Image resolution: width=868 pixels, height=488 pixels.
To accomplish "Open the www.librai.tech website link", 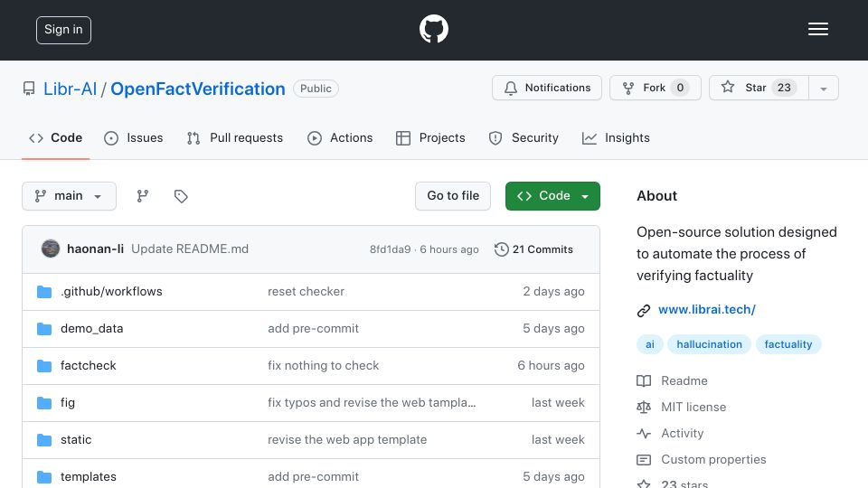I will click(x=707, y=310).
